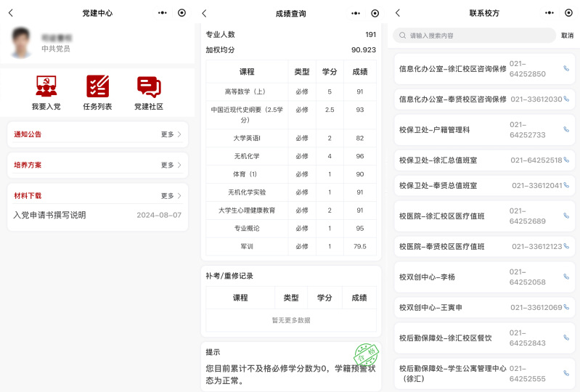Open the 任务列表 checklist icon

pos(97,87)
